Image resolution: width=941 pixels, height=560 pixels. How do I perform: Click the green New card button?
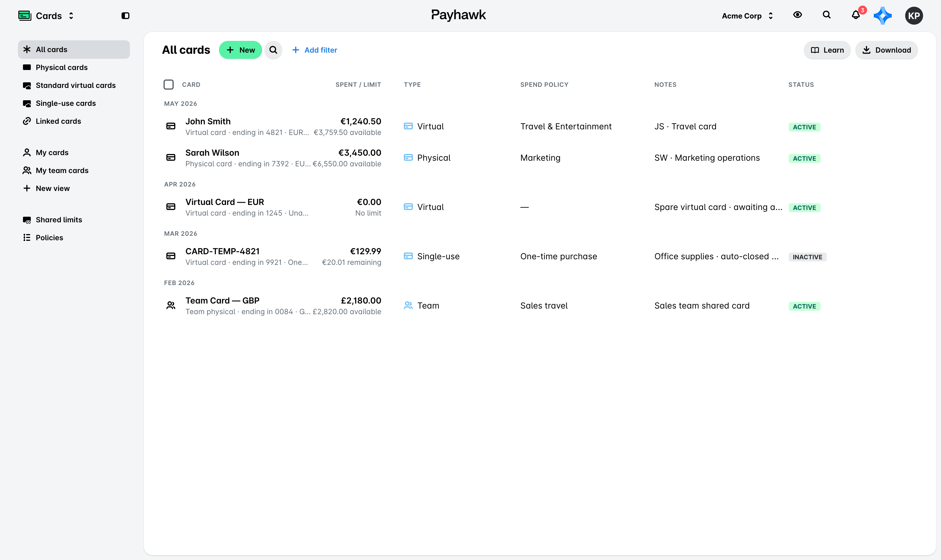click(241, 50)
